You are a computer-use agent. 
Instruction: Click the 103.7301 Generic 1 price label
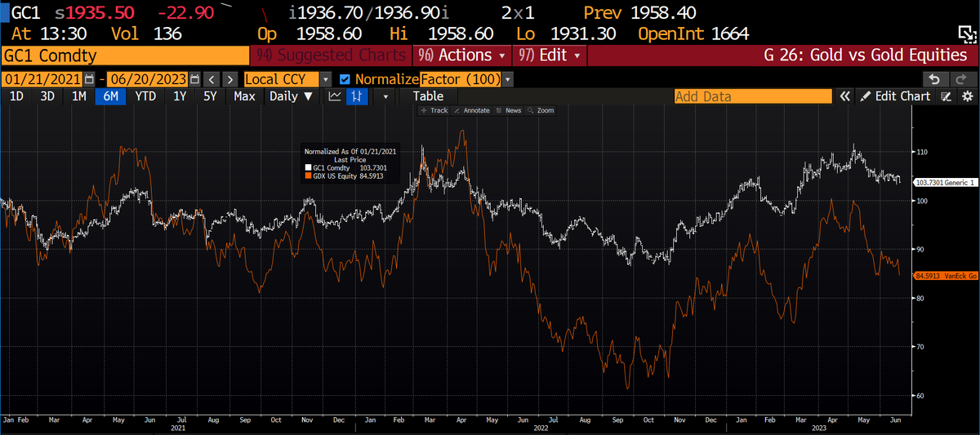944,183
